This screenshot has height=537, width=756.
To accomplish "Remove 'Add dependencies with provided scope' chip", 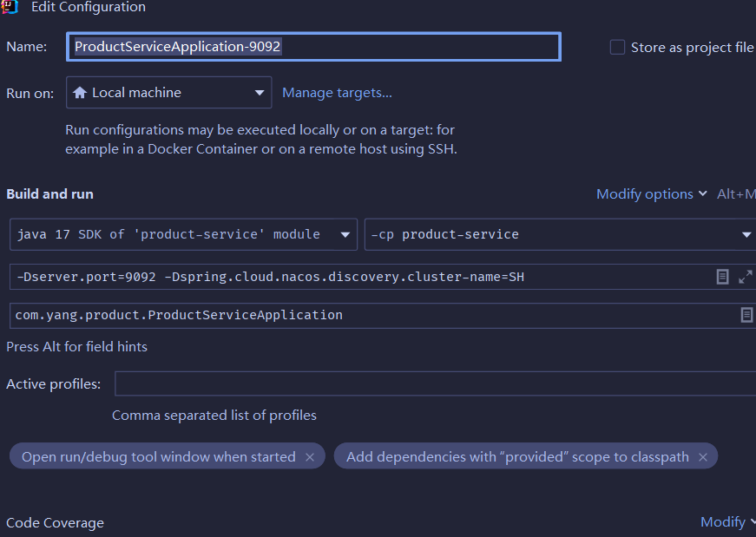I will [703, 457].
